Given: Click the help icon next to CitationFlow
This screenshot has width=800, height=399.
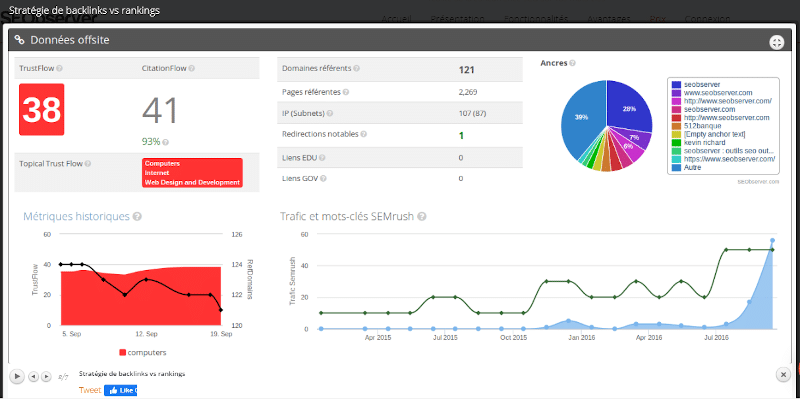Looking at the screenshot, I should coord(191,68).
